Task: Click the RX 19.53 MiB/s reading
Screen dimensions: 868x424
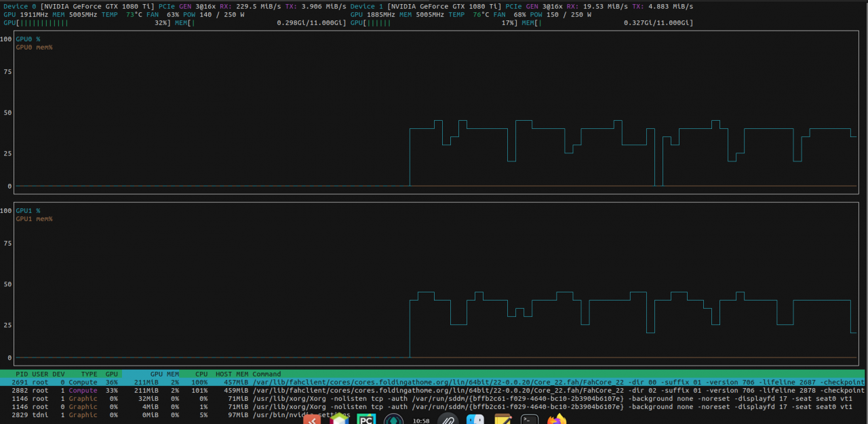Action: (x=597, y=6)
